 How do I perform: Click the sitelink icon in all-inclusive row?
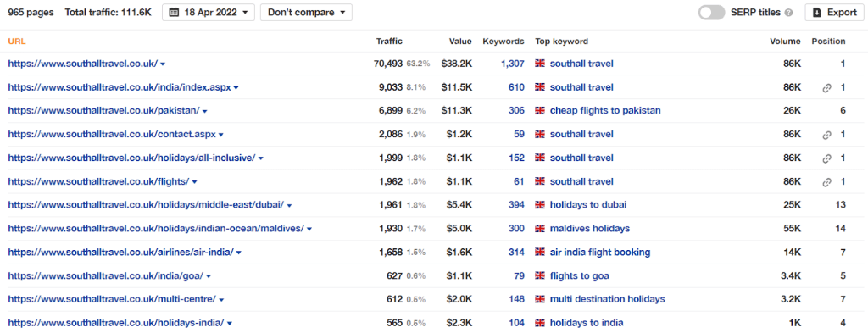coord(827,158)
